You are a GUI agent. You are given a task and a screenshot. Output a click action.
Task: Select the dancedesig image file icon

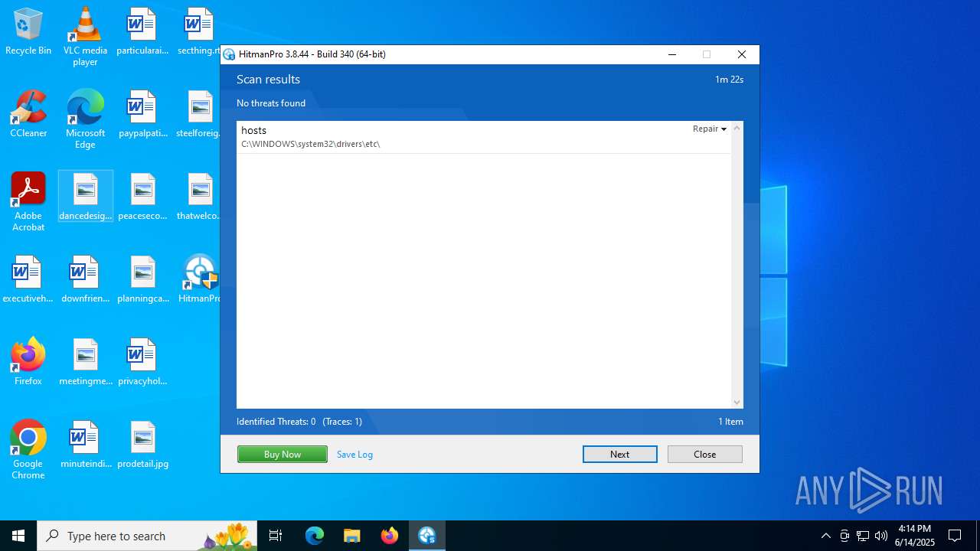coord(85,197)
